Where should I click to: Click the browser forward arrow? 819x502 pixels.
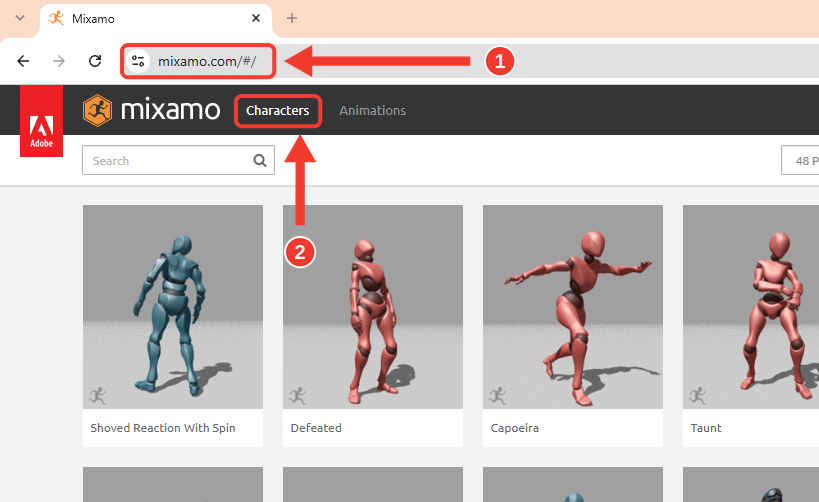59,61
